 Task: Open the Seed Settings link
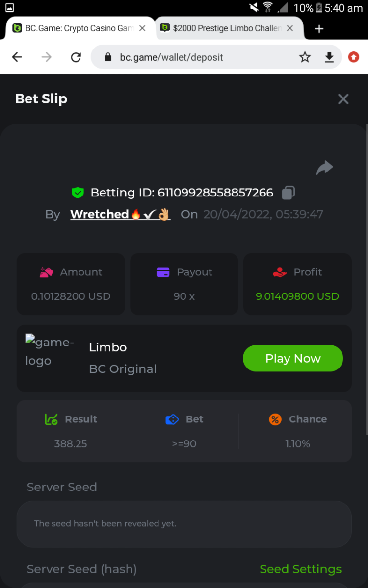(x=300, y=569)
